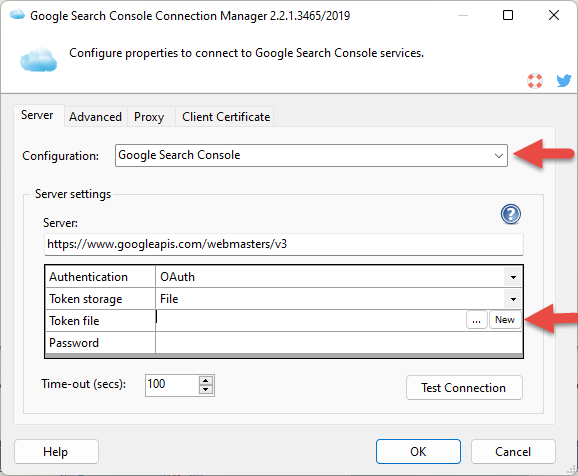
Task: Decrease time-out with down spinner arrow
Action: 206,390
